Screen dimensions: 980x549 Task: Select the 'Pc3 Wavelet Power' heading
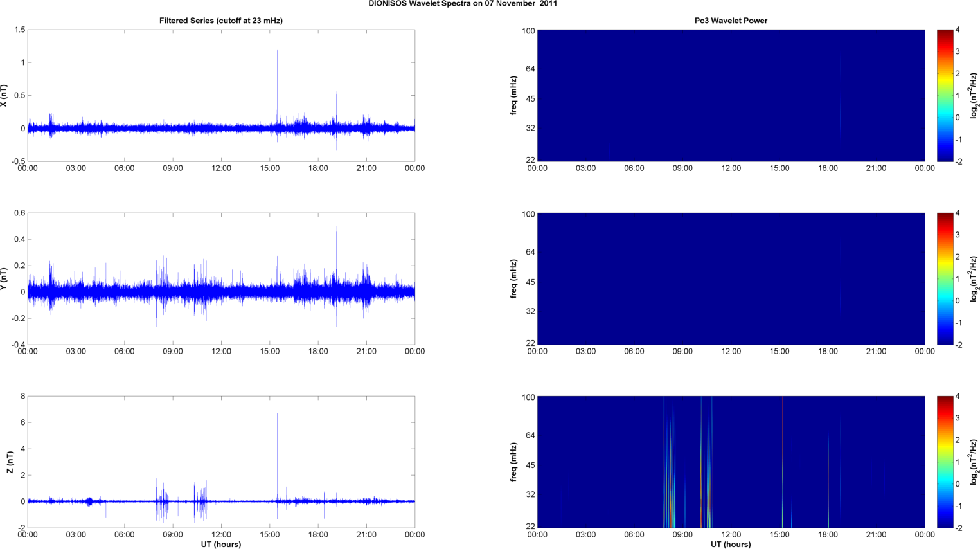[x=731, y=21]
